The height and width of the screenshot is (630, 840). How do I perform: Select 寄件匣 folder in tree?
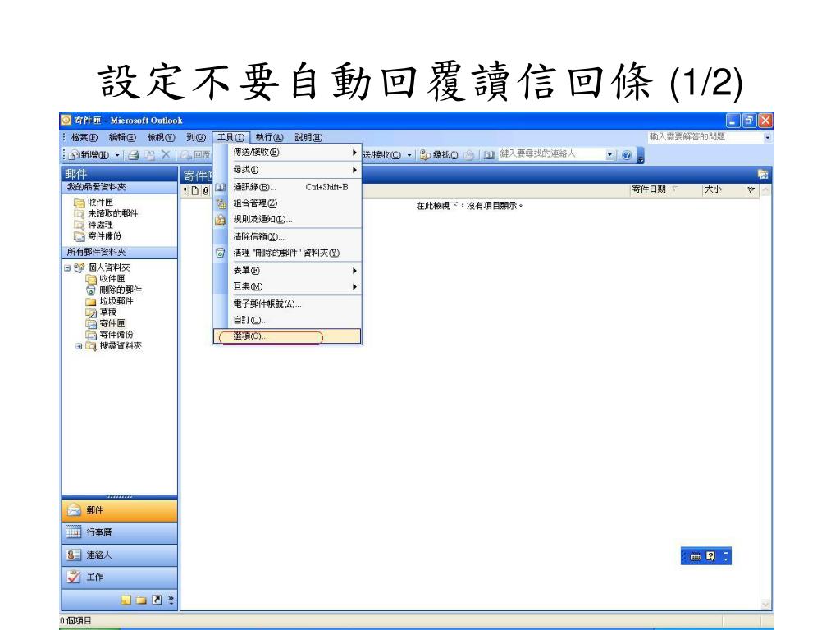click(x=106, y=323)
